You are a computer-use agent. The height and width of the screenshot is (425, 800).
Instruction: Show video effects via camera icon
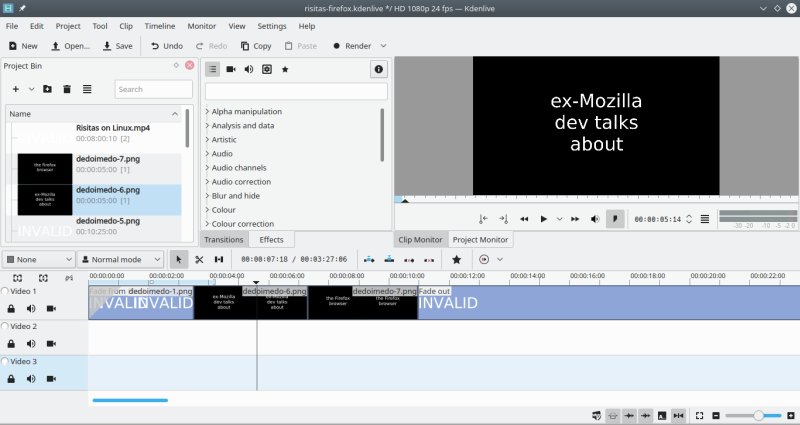(x=230, y=69)
